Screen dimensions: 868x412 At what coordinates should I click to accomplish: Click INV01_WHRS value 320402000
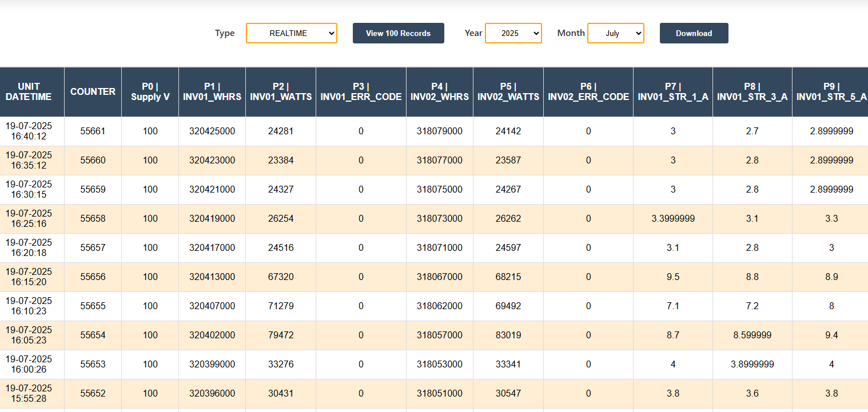pyautogui.click(x=212, y=335)
